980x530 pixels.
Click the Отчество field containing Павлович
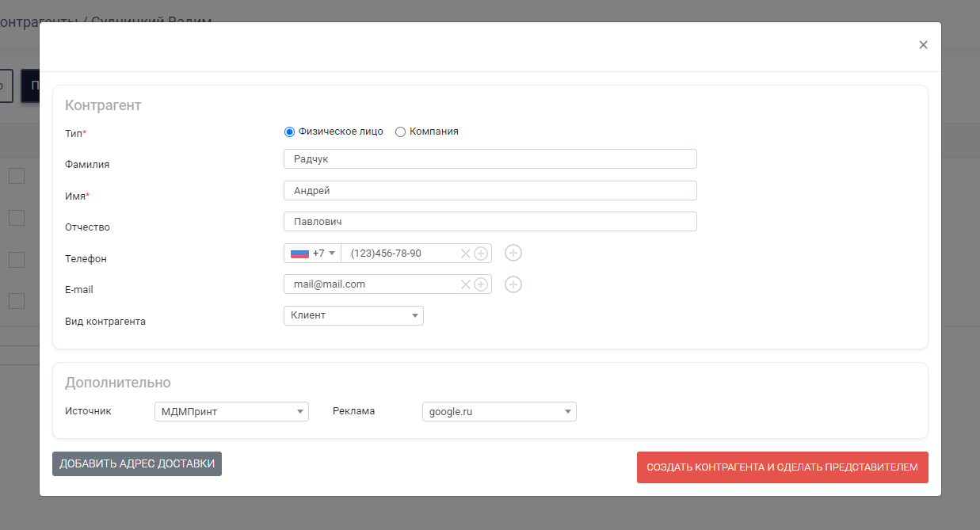click(x=490, y=222)
